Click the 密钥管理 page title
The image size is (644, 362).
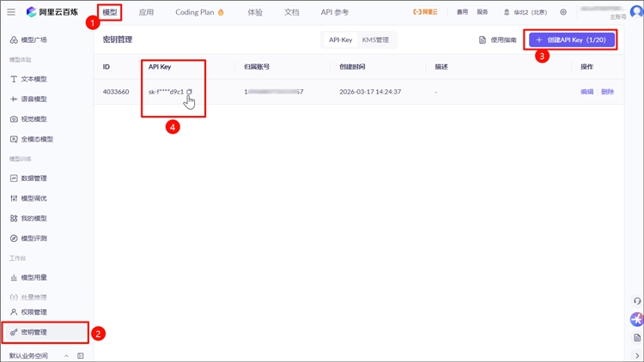click(x=118, y=39)
